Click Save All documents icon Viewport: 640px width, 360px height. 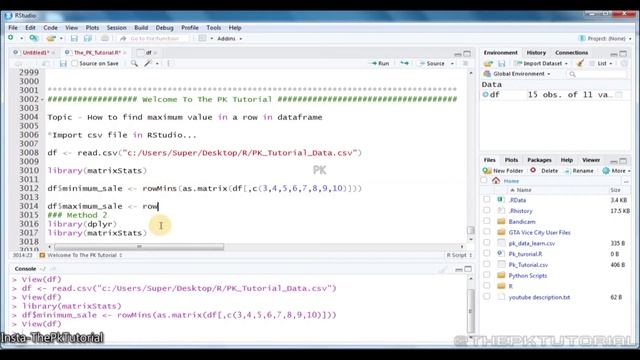pos(88,38)
